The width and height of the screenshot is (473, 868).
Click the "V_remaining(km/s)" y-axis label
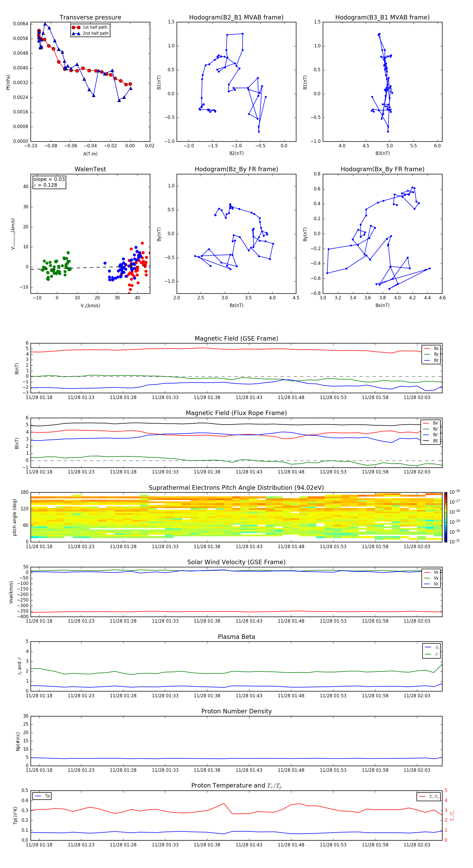click(13, 234)
